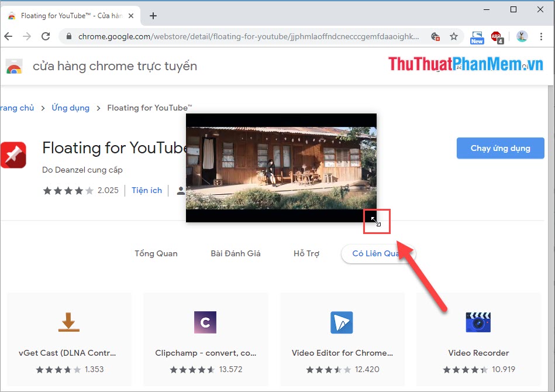Select the Tổng Quan tab
This screenshot has width=555, height=392.
pyautogui.click(x=156, y=253)
